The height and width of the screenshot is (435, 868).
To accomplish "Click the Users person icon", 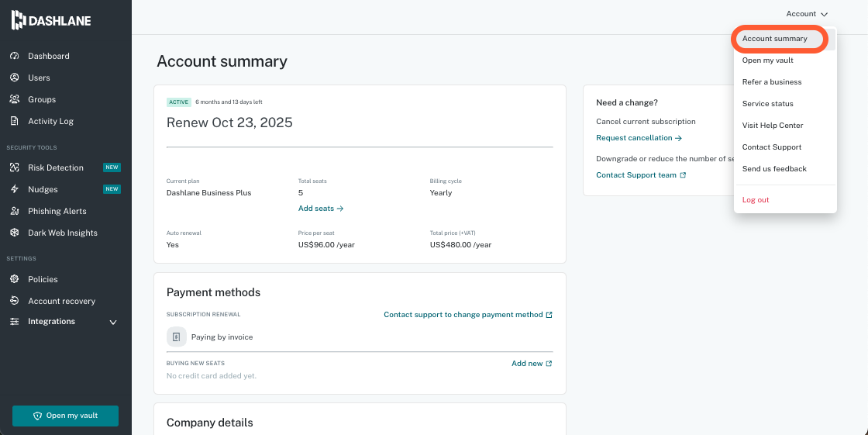I will click(x=14, y=78).
